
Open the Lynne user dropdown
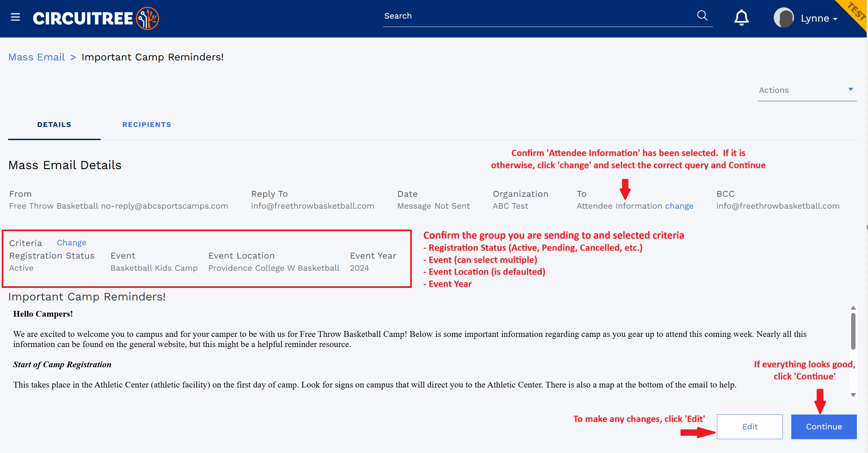pos(819,18)
